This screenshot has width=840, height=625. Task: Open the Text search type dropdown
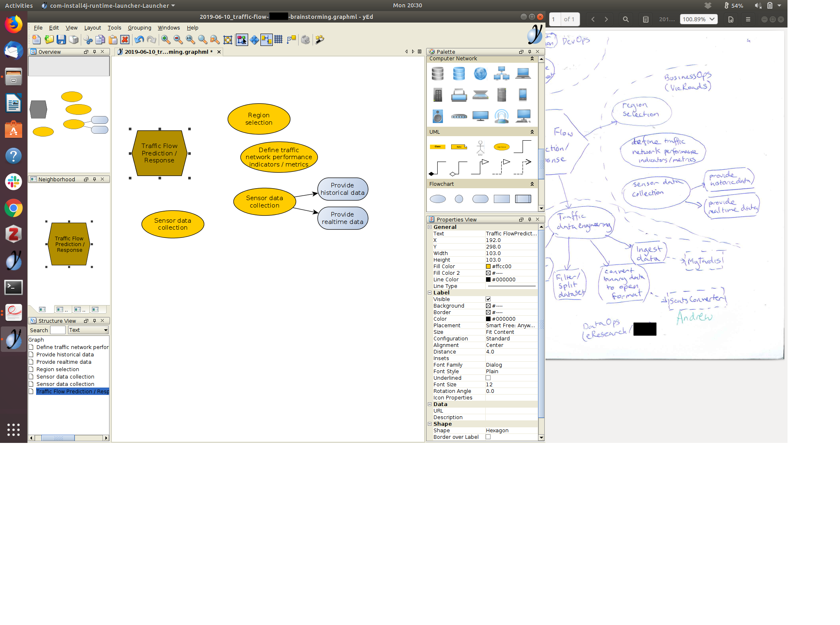(88, 330)
